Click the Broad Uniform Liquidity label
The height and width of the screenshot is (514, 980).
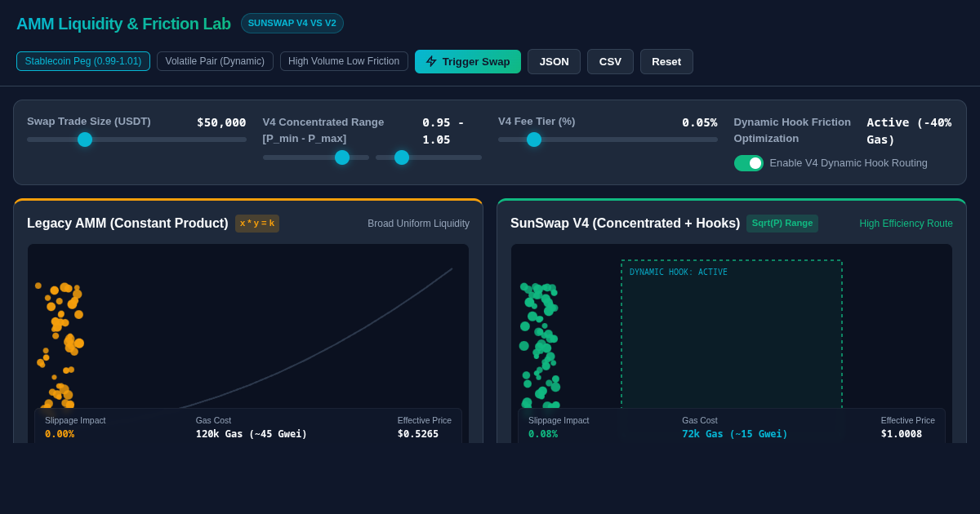pyautogui.click(x=418, y=224)
